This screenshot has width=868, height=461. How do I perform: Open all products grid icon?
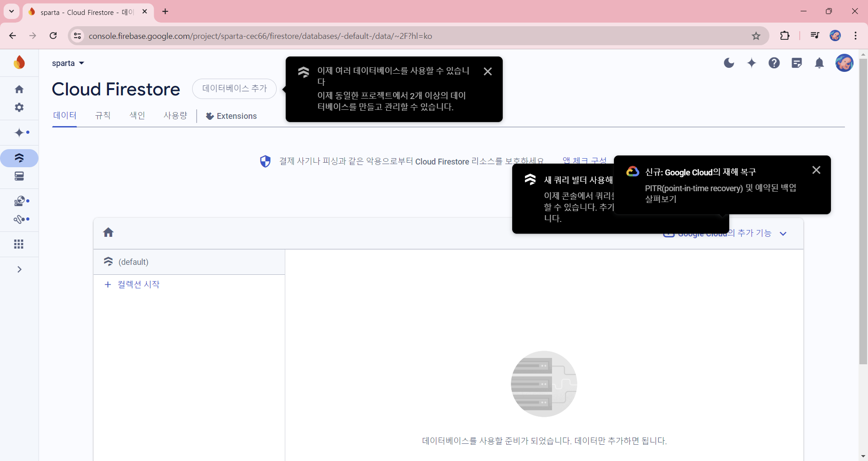(19, 244)
